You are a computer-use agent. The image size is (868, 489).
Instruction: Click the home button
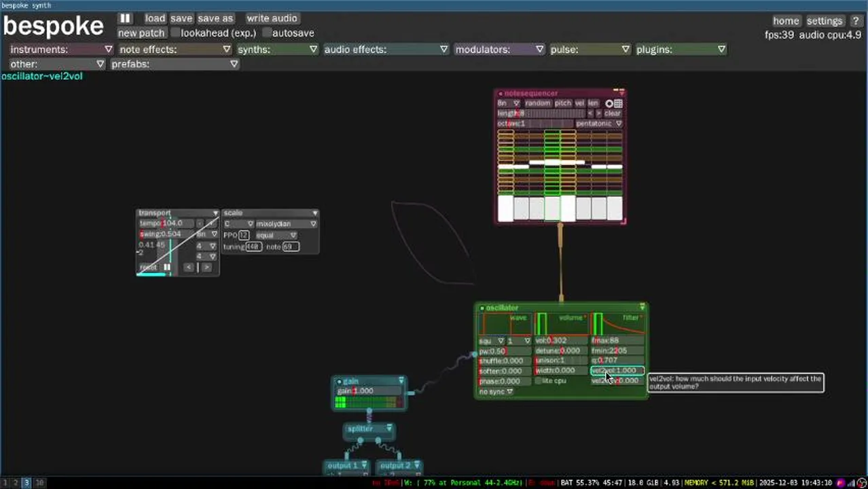(786, 21)
